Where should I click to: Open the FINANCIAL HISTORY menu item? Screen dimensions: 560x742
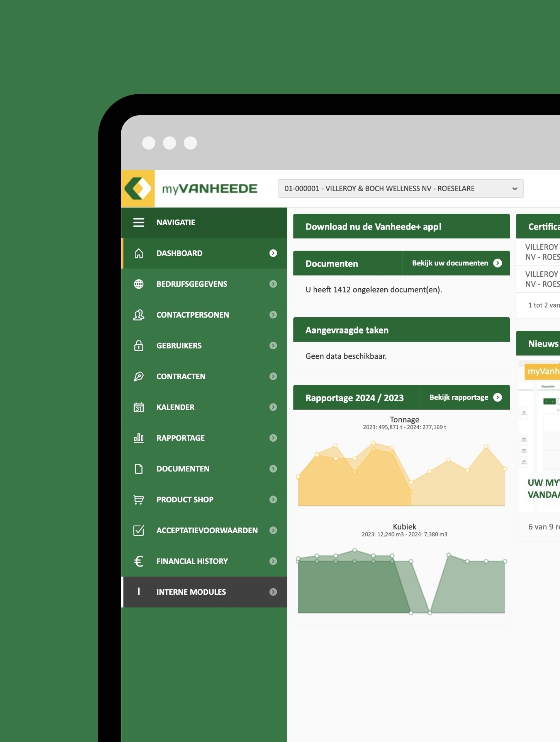click(x=204, y=561)
